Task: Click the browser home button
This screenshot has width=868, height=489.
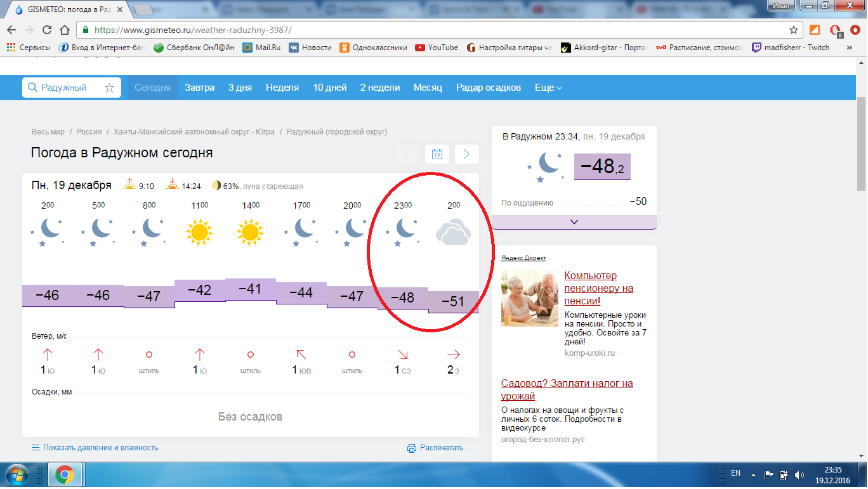Action: tap(64, 30)
